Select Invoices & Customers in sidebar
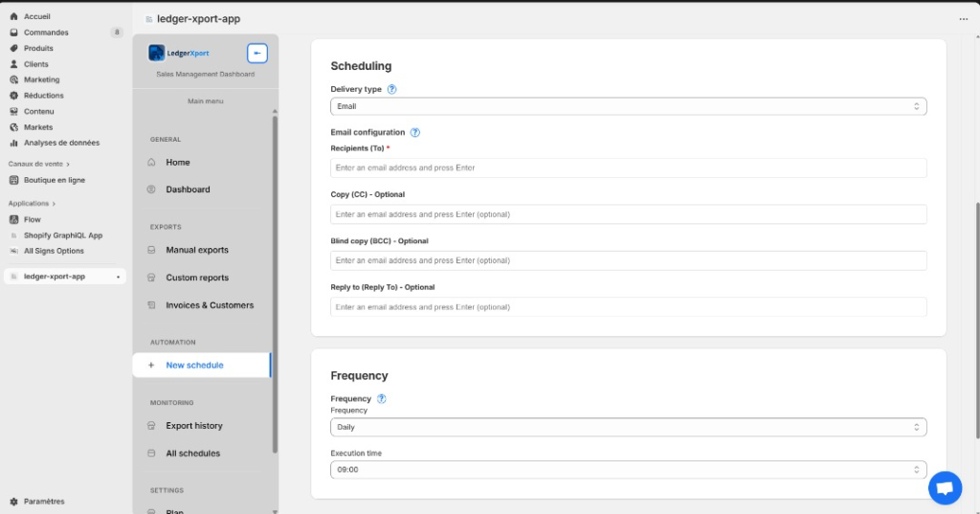Viewport: 980px width, 514px height. pyautogui.click(x=210, y=305)
